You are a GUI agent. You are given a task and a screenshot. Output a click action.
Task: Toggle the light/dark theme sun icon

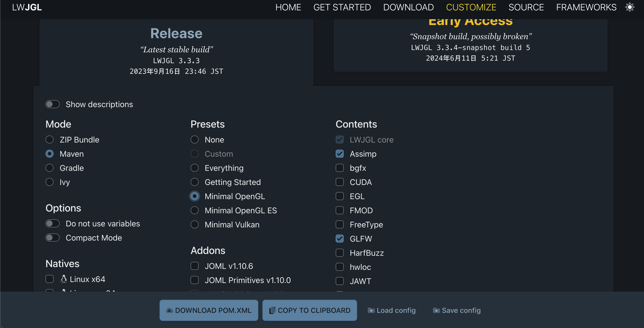pyautogui.click(x=630, y=7)
